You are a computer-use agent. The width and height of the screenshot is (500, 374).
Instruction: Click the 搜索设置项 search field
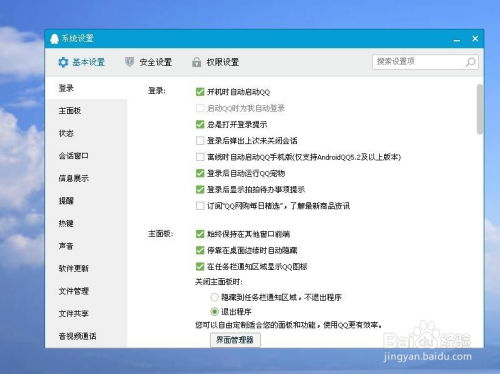(419, 62)
